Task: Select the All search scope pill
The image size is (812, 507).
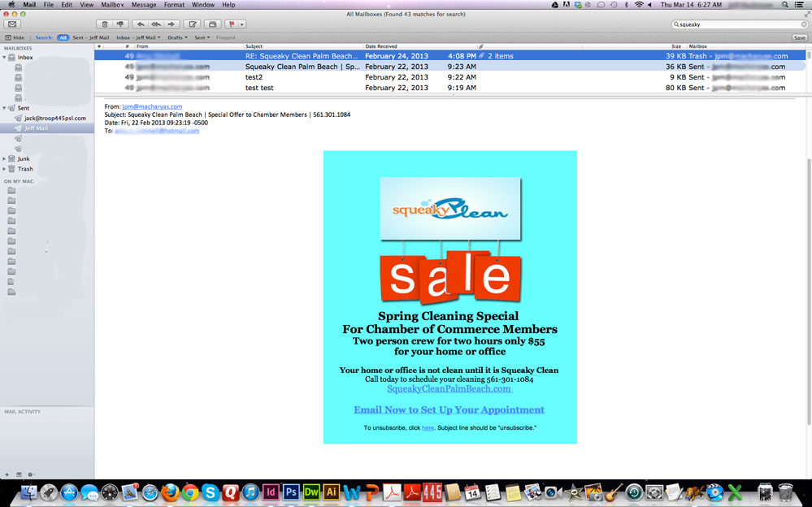Action: [63, 38]
